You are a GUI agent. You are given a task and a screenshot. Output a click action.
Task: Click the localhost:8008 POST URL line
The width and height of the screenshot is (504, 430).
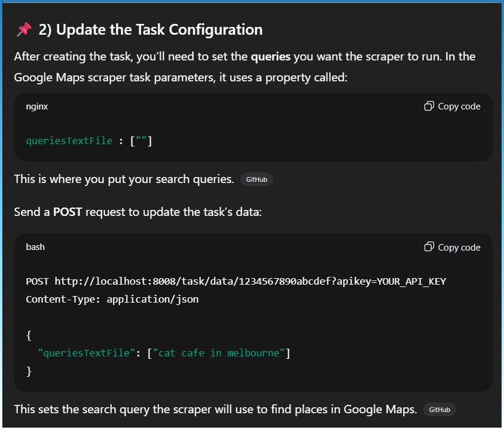click(x=236, y=281)
